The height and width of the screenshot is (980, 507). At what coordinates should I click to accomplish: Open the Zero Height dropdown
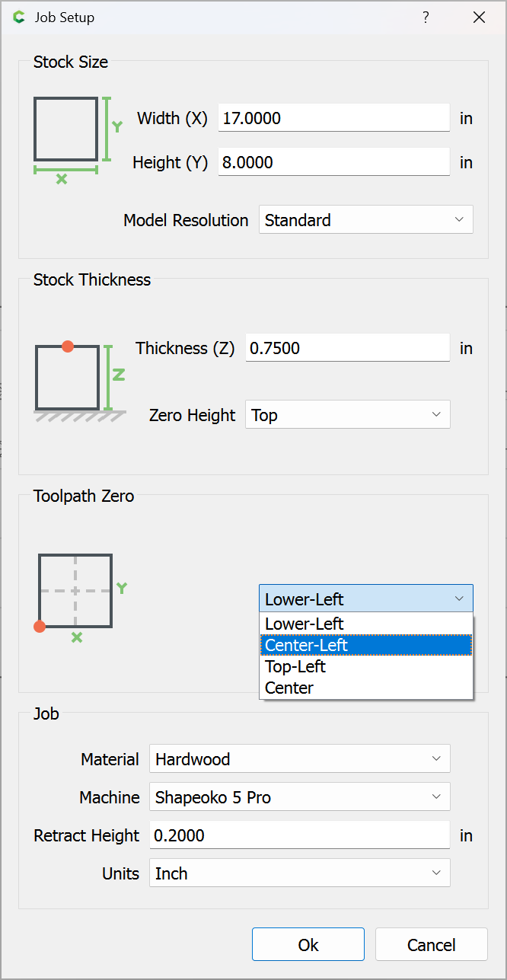[347, 415]
